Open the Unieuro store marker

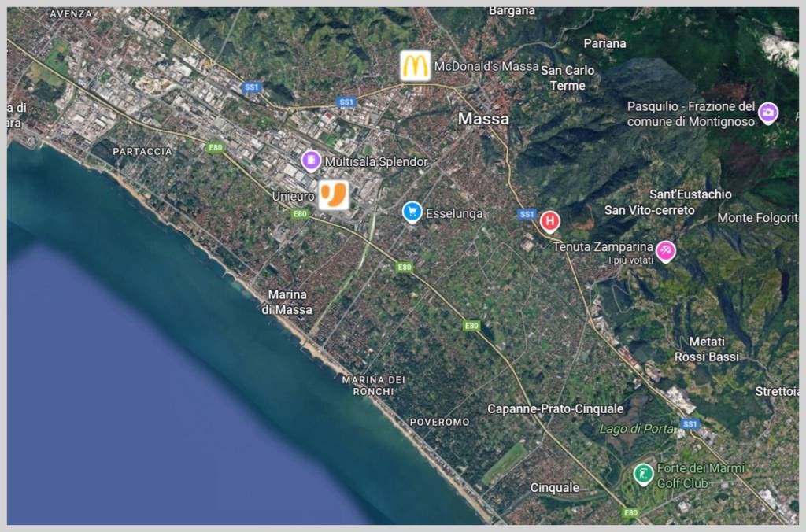pos(333,195)
